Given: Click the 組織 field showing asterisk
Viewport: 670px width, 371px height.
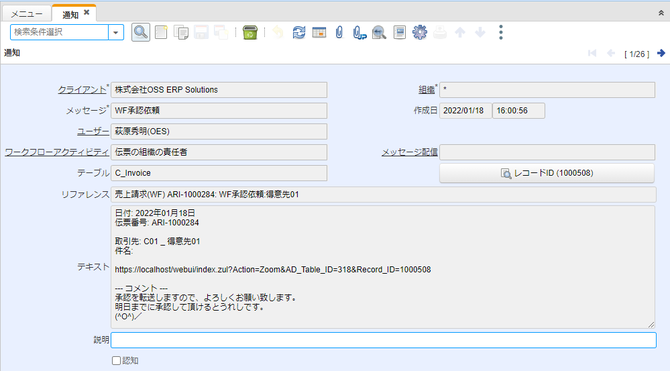Looking at the screenshot, I should click(547, 90).
